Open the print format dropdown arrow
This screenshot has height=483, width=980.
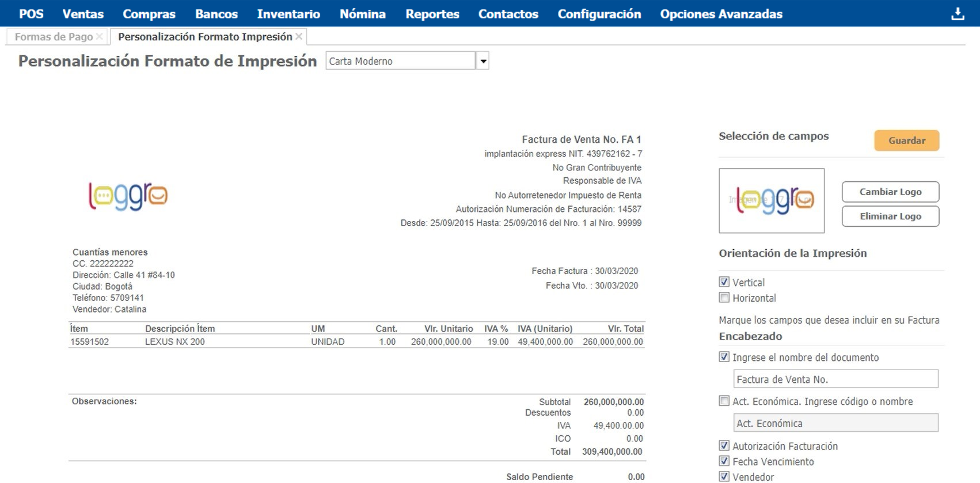click(x=483, y=61)
